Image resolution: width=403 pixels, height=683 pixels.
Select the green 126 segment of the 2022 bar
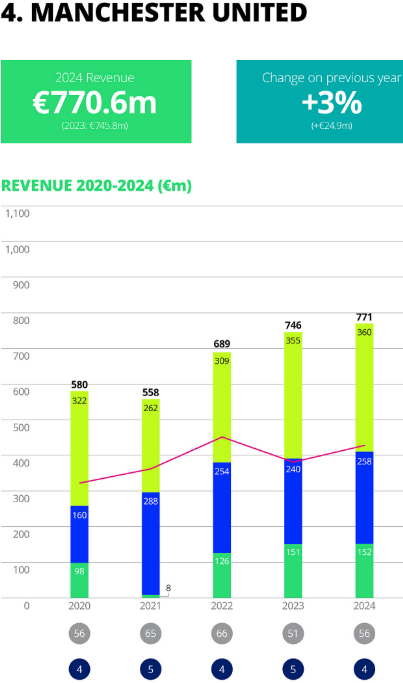[222, 575]
